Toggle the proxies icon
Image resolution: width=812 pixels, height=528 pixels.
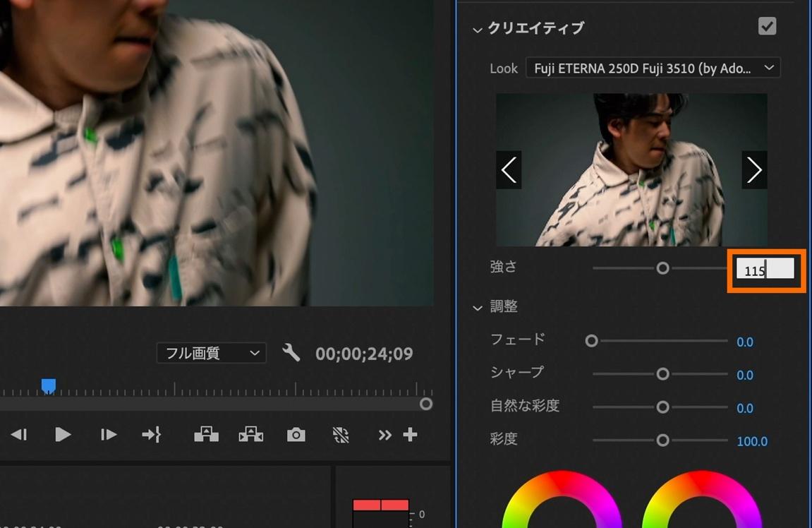(340, 434)
